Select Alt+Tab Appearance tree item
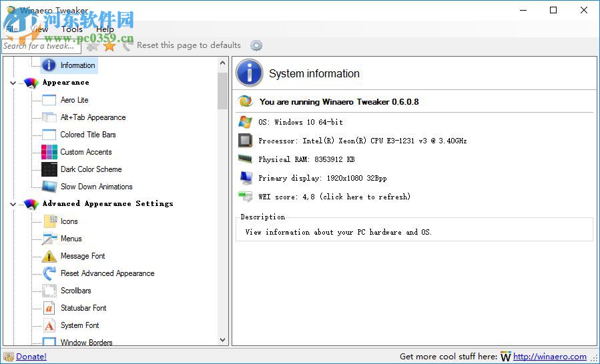This screenshot has width=600, height=364. pyautogui.click(x=93, y=117)
